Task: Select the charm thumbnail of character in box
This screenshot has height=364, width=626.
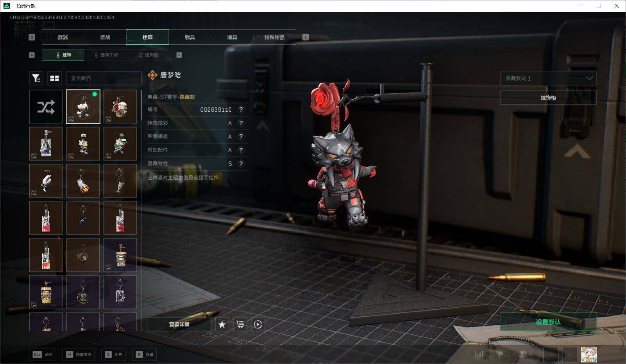Action: click(120, 107)
